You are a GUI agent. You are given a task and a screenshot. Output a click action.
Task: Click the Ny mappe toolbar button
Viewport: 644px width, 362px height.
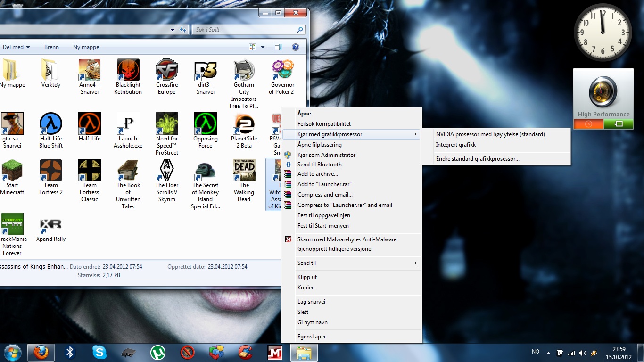tap(86, 47)
